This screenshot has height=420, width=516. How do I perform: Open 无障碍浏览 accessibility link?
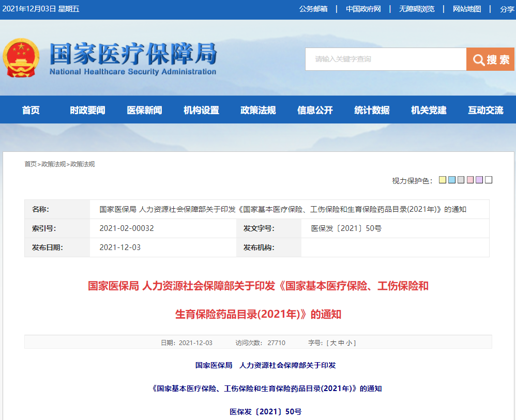417,9
